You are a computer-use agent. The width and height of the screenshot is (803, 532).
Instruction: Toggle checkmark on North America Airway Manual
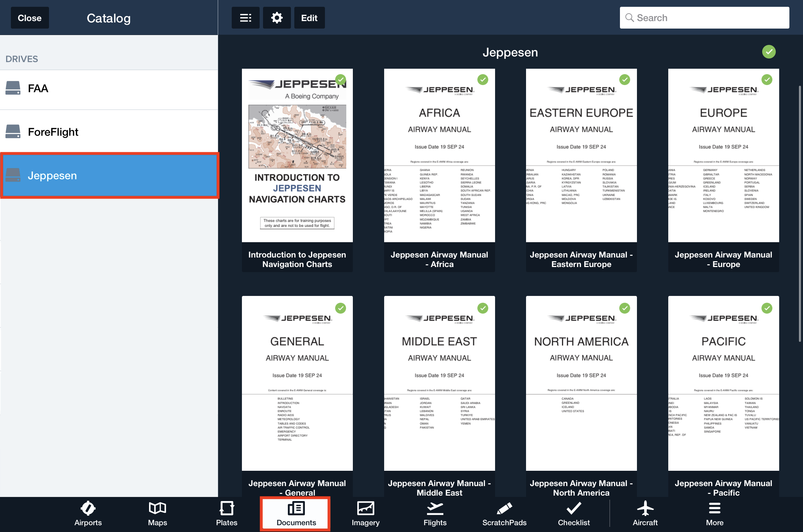pyautogui.click(x=624, y=308)
